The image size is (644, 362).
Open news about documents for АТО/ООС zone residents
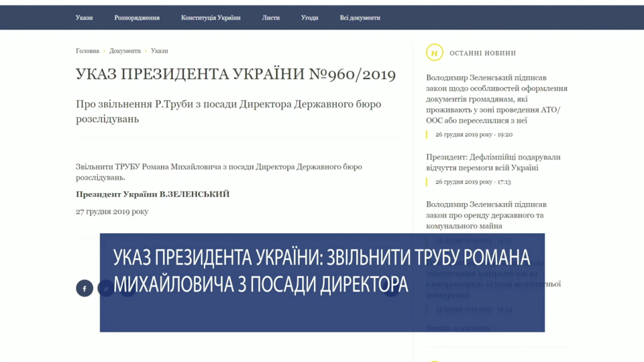click(x=496, y=99)
